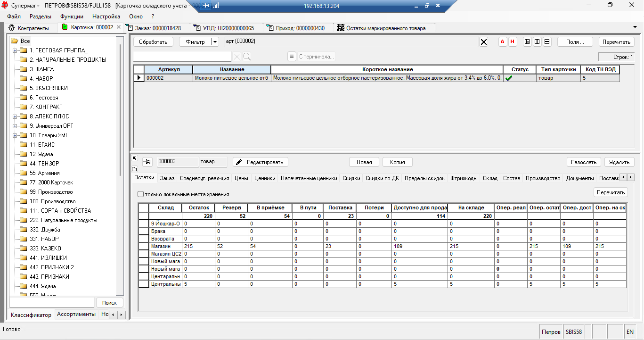Click the red A toolbar icon
The height and width of the screenshot is (340, 644).
(502, 41)
